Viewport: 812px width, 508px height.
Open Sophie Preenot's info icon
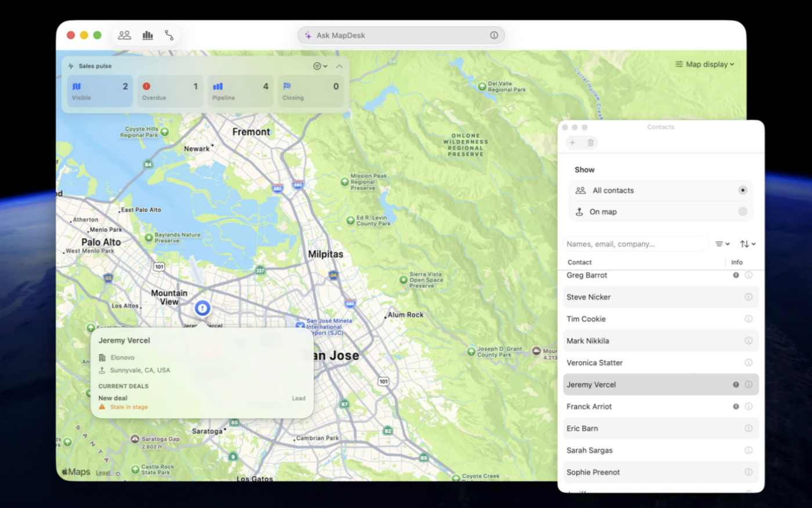[748, 472]
